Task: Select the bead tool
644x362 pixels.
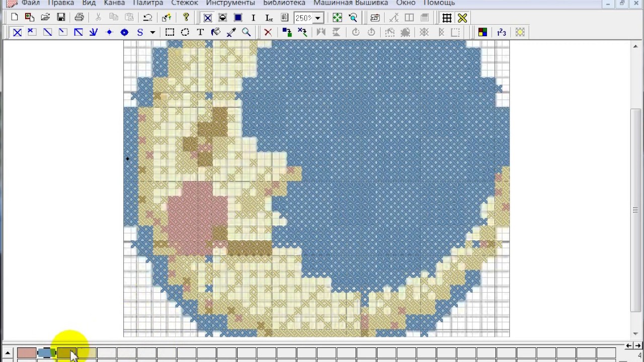Action: (x=124, y=32)
